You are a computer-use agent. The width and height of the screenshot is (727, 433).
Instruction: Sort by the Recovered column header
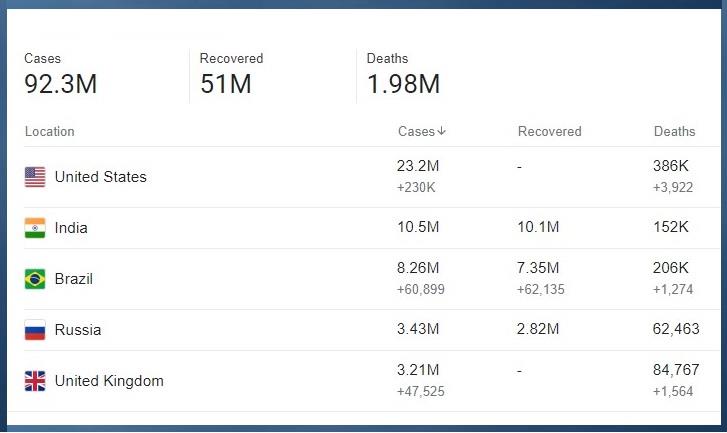click(549, 131)
